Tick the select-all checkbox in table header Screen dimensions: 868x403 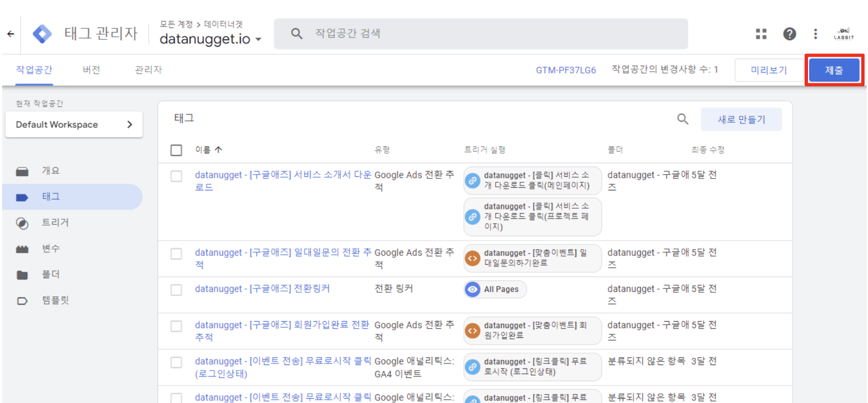[176, 150]
